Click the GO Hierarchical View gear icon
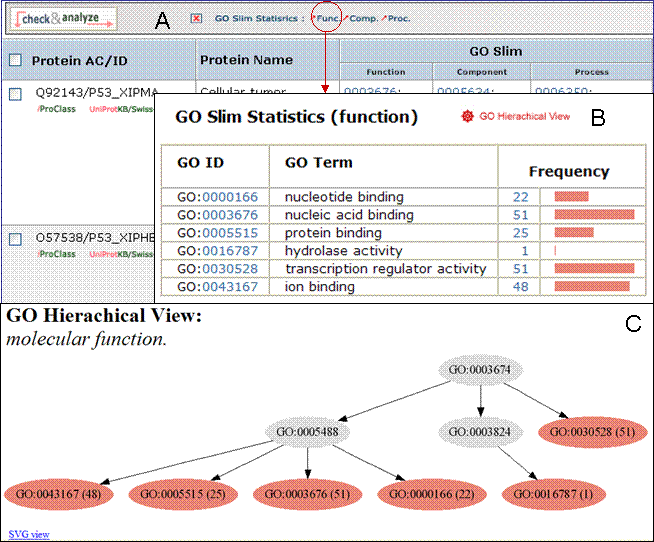The image size is (654, 542). 466,116
